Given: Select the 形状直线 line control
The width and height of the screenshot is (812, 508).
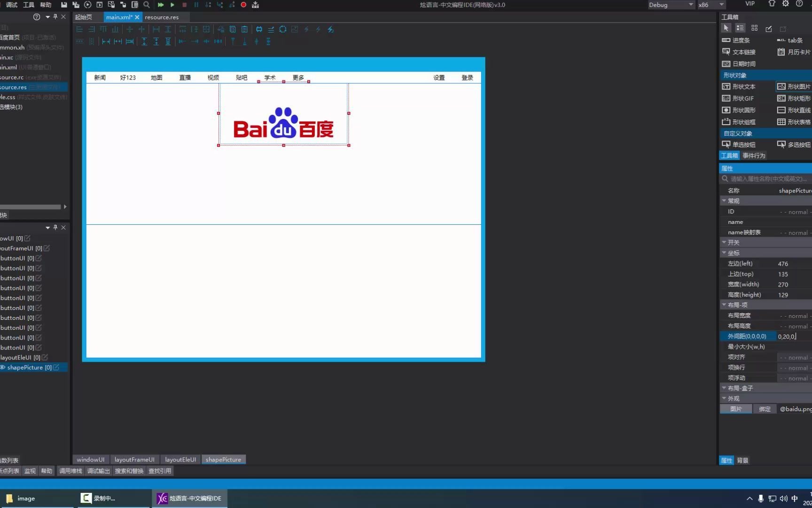Looking at the screenshot, I should (794, 110).
